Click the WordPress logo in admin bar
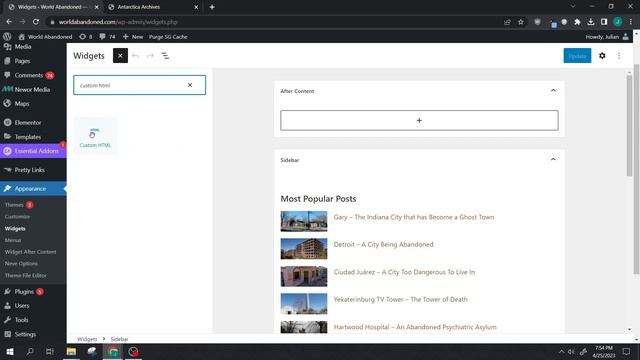Image resolution: width=640 pixels, height=360 pixels. point(7,37)
